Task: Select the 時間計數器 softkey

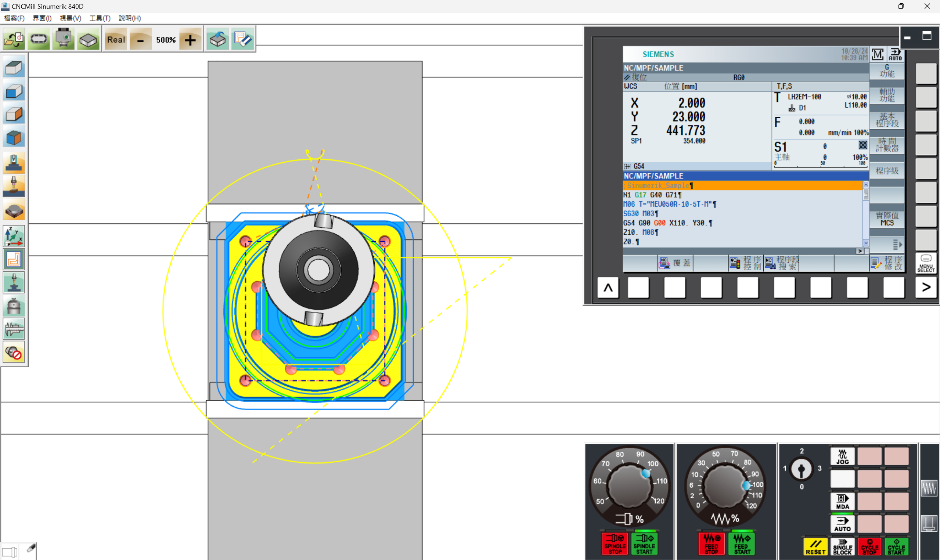Action: pos(887,145)
